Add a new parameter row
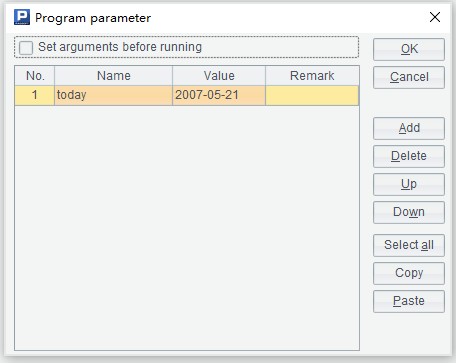 pyautogui.click(x=409, y=128)
